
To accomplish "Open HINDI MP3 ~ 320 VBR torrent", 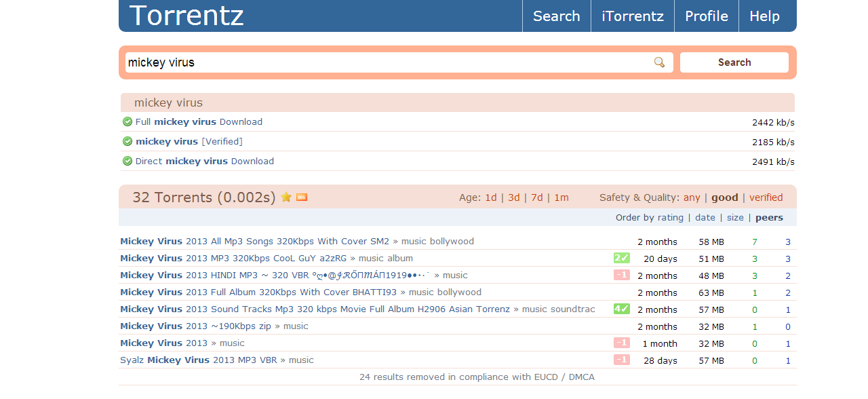I will click(x=275, y=275).
